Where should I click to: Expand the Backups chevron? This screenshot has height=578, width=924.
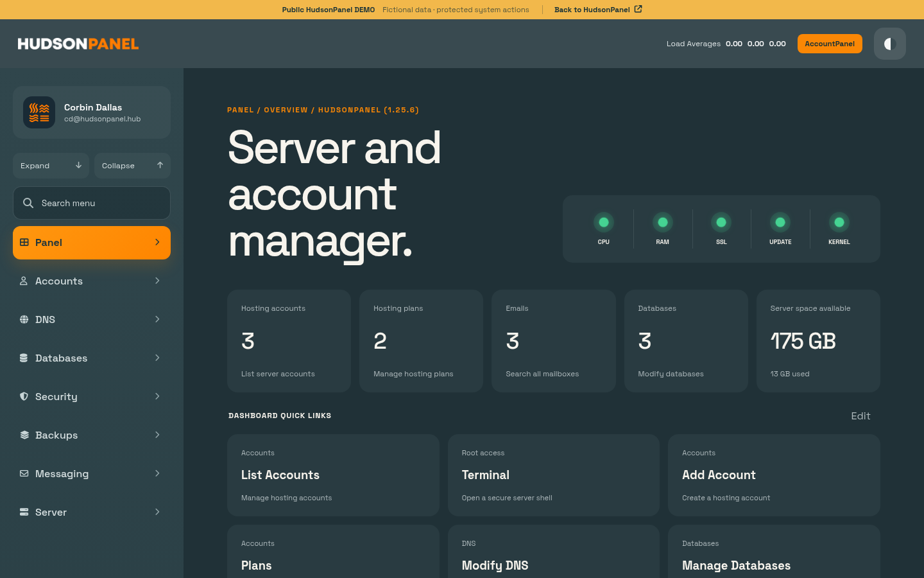pyautogui.click(x=157, y=435)
